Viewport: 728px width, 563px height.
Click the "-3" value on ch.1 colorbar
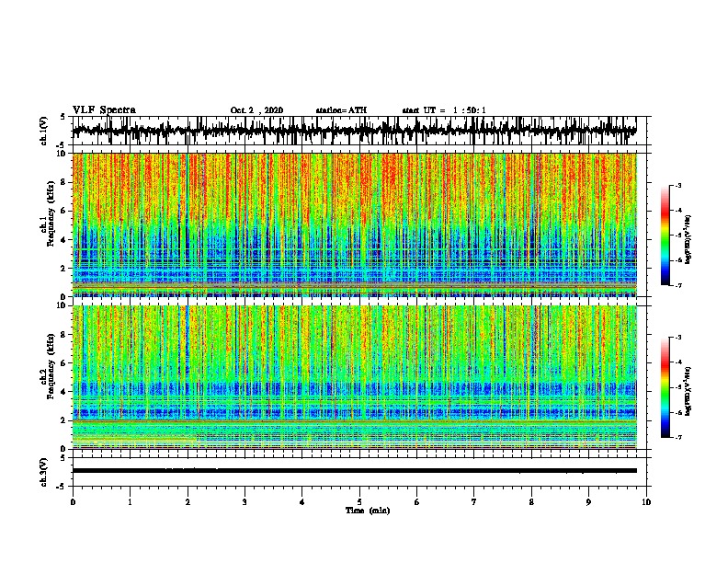[677, 185]
